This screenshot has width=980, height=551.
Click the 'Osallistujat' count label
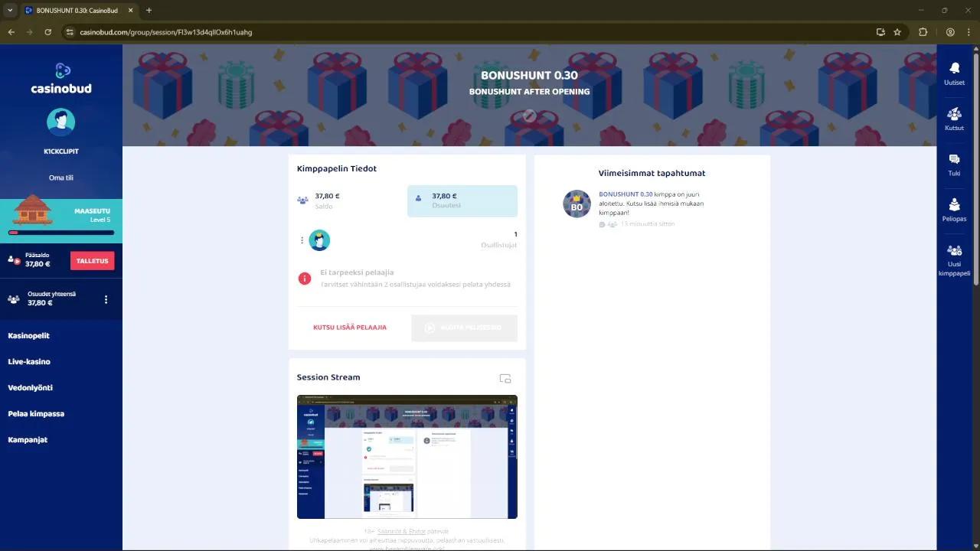click(x=498, y=245)
